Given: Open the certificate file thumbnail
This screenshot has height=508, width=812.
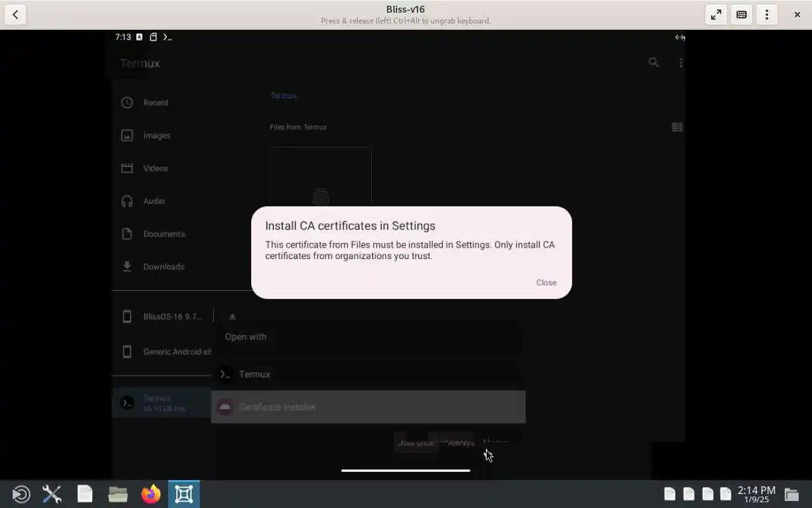Looking at the screenshot, I should (320, 177).
